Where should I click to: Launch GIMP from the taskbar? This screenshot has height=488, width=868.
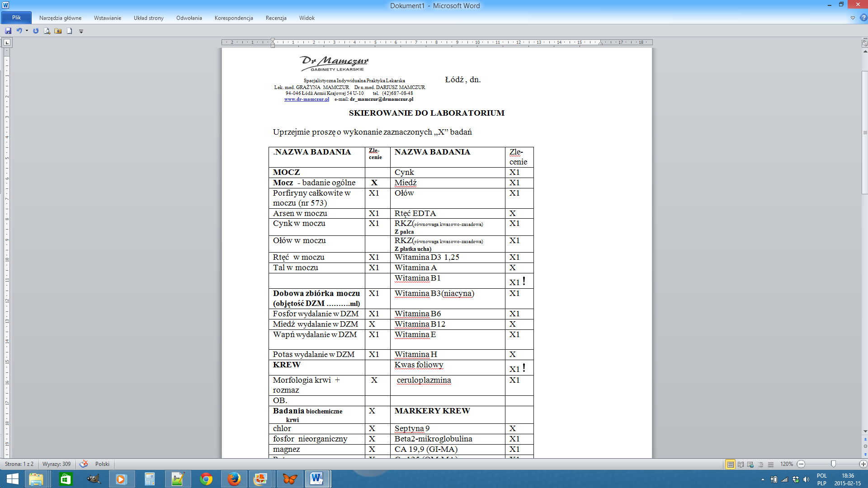[x=94, y=479]
